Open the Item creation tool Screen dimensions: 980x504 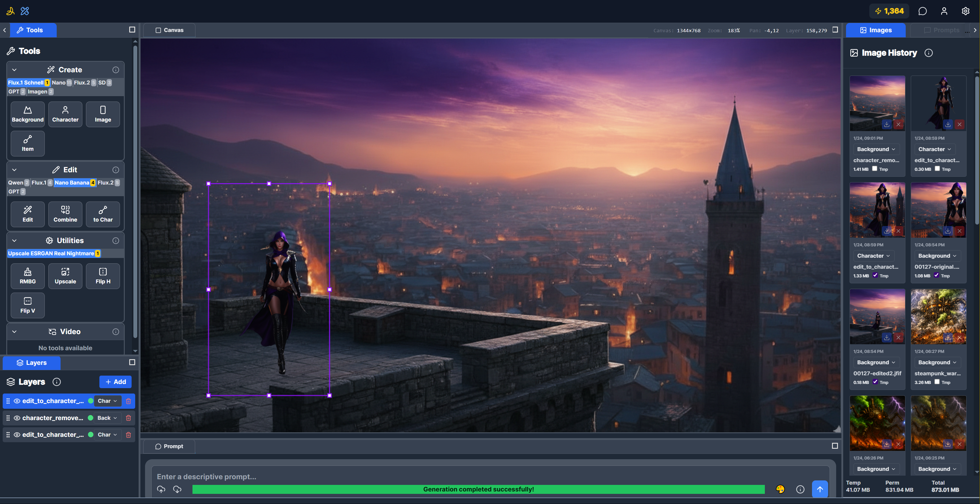(x=27, y=144)
